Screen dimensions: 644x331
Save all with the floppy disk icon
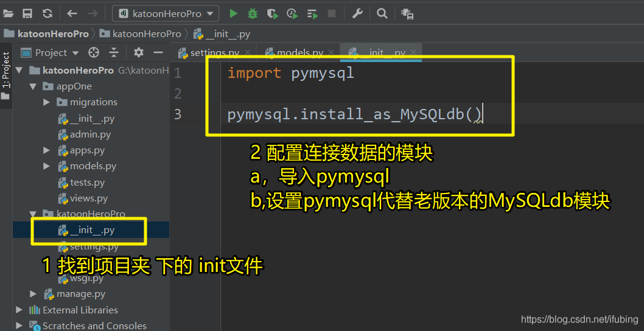click(x=27, y=13)
